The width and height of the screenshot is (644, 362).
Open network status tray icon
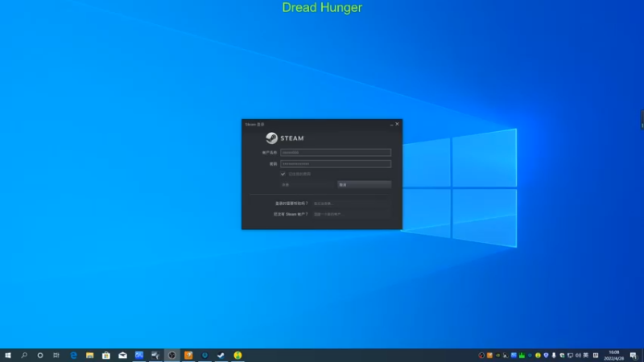[x=570, y=356]
